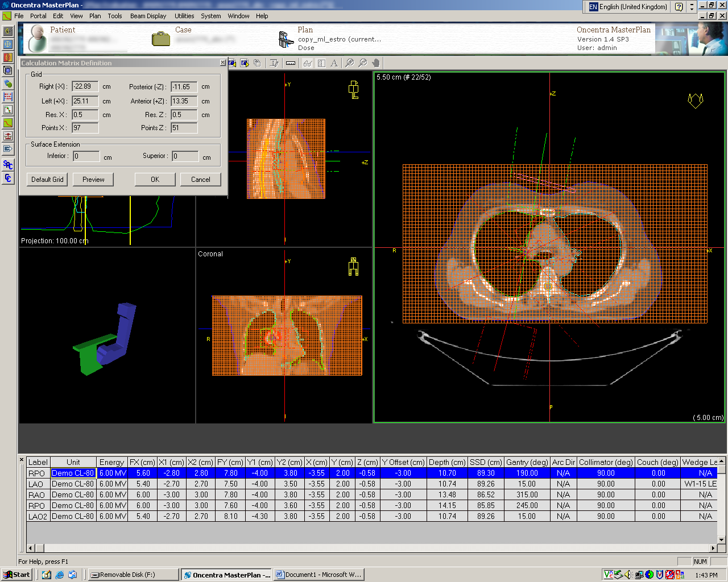Click the Right (-X) input field
Image resolution: width=728 pixels, height=582 pixels.
(x=85, y=86)
